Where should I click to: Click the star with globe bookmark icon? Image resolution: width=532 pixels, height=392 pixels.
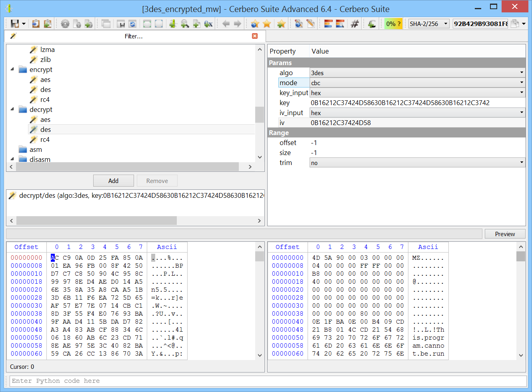coord(255,24)
